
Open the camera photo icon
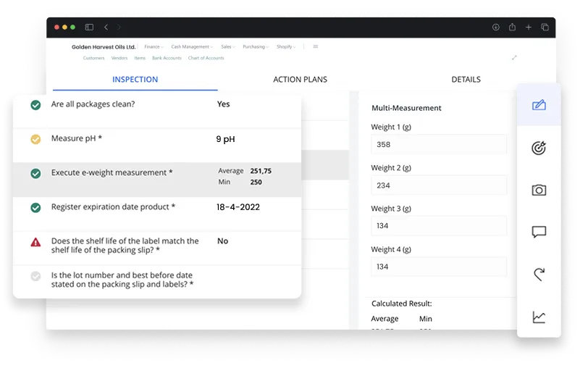539,190
